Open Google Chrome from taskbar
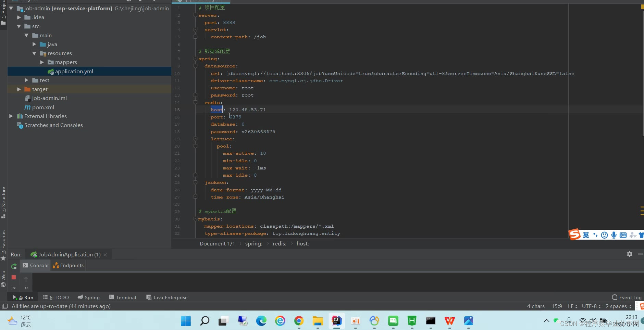Image resolution: width=644 pixels, height=330 pixels. [299, 321]
